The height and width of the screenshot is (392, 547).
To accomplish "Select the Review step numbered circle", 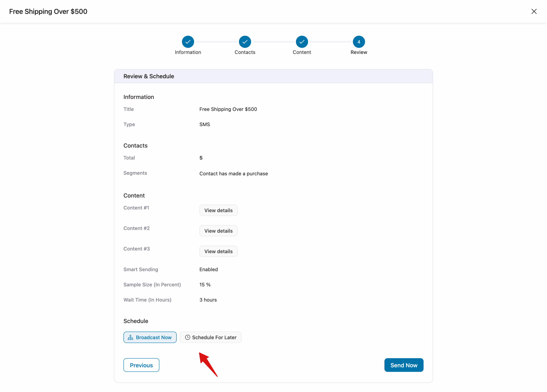I will coord(359,41).
